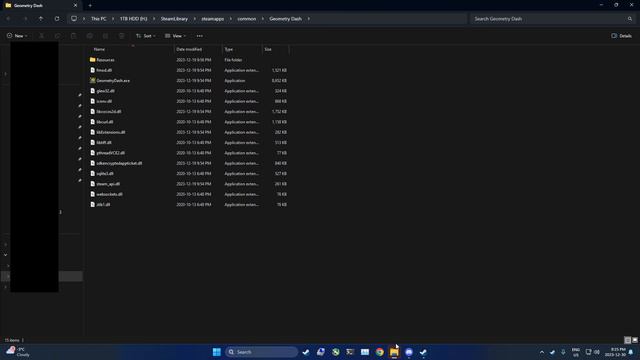The width and height of the screenshot is (640, 360).
Task: Switch to details list view at the bottom right
Action: [x=627, y=340]
